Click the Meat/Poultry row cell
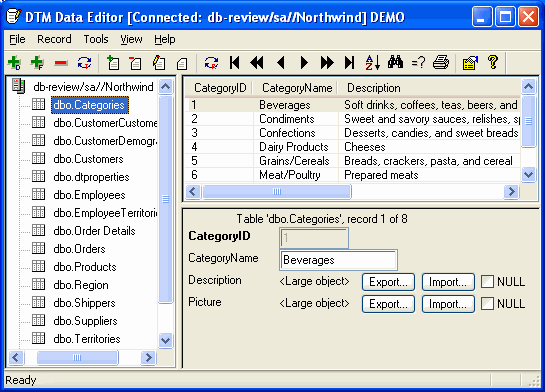Viewport: 545px width, 392px height. [x=296, y=175]
